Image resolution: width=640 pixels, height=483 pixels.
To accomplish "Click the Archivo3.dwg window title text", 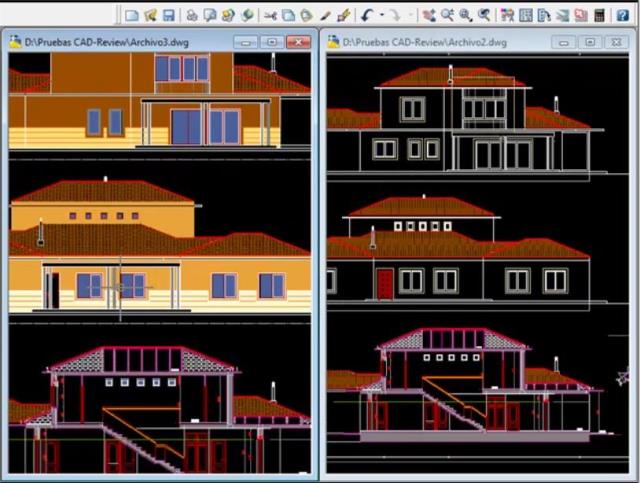I will (107, 42).
